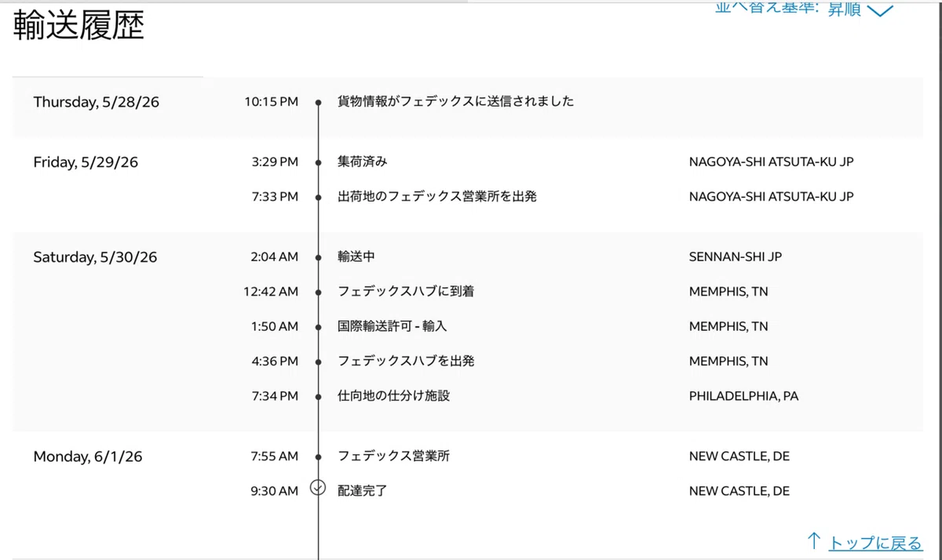Click the 7:55 AM フェデックス営業所 dot
Screen dimensions: 942x560
pyautogui.click(x=318, y=456)
